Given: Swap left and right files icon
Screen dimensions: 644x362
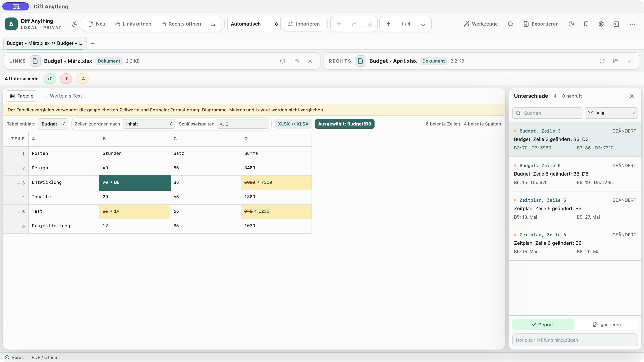Looking at the screenshot, I should [x=213, y=24].
